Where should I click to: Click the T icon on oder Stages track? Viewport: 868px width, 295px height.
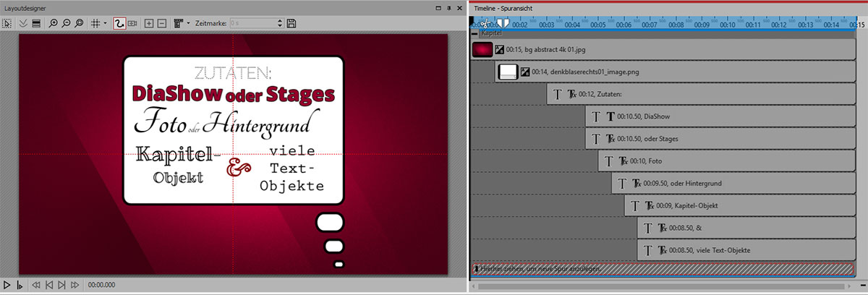click(x=596, y=138)
